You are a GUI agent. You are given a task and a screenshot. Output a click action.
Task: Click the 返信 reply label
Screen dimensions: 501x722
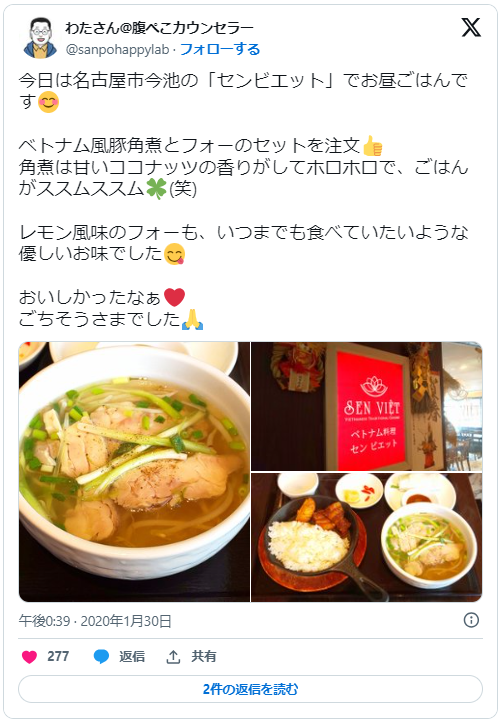coord(132,656)
